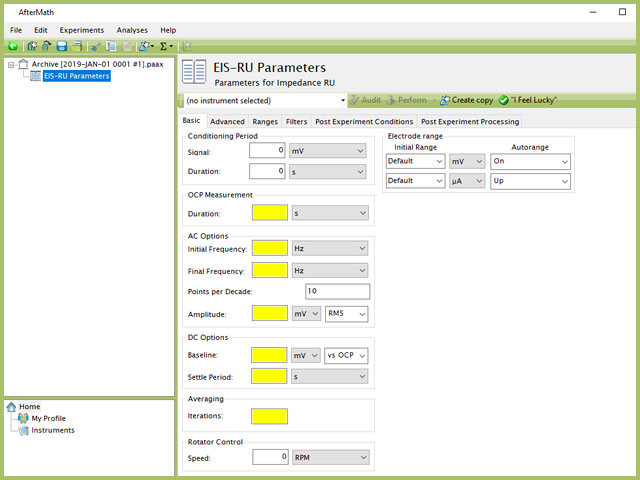Open the Autorange On dropdown
The height and width of the screenshot is (480, 640).
(x=530, y=162)
